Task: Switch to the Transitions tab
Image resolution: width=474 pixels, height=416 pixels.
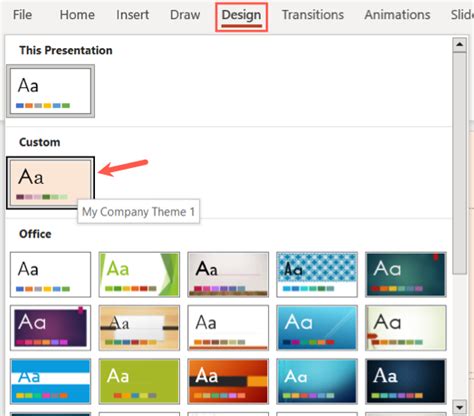Action: [313, 15]
